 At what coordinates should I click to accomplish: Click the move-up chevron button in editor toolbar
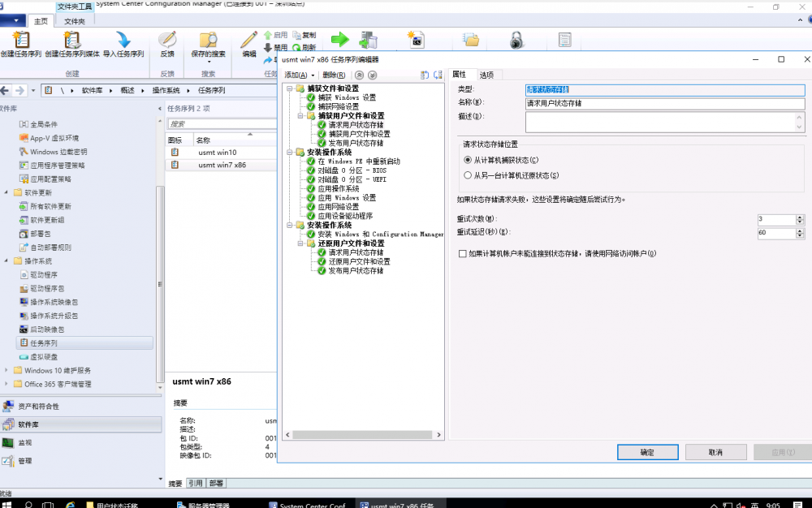coord(360,75)
